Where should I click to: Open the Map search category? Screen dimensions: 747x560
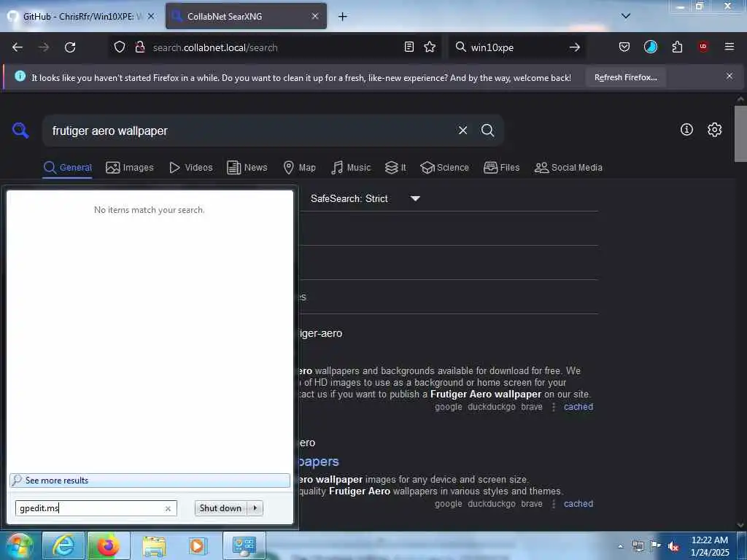click(x=300, y=168)
